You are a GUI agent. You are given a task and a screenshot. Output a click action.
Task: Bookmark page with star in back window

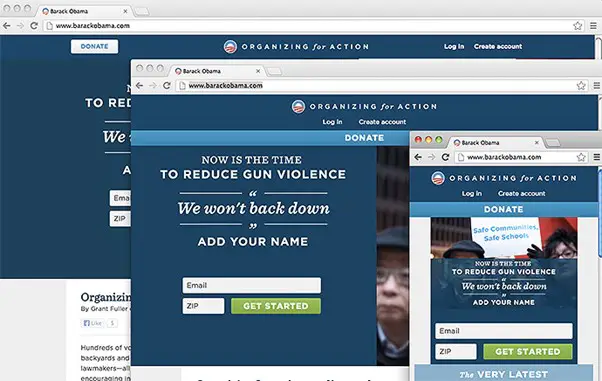click(577, 26)
